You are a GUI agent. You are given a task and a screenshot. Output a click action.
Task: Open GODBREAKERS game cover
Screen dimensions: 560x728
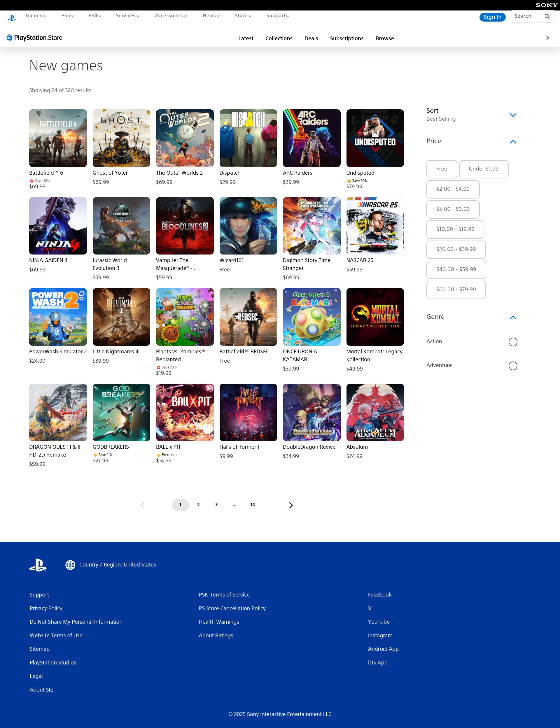121,413
